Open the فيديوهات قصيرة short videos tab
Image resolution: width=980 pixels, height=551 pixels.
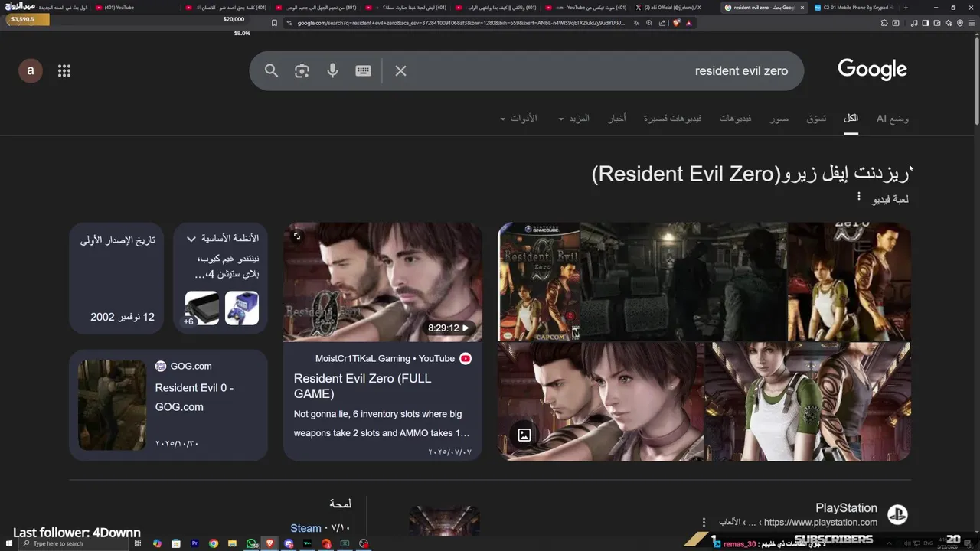pyautogui.click(x=672, y=119)
